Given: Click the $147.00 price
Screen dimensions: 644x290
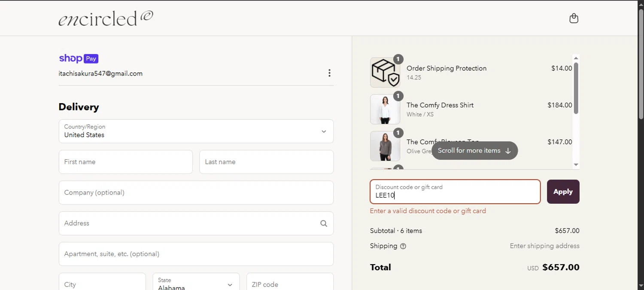Looking at the screenshot, I should click(560, 142).
